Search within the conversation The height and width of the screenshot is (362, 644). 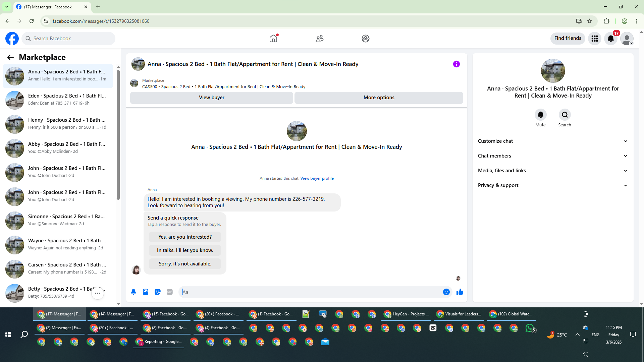pyautogui.click(x=565, y=115)
